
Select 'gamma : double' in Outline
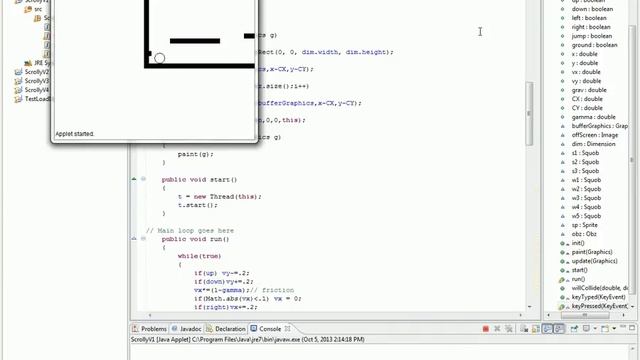pos(593,117)
